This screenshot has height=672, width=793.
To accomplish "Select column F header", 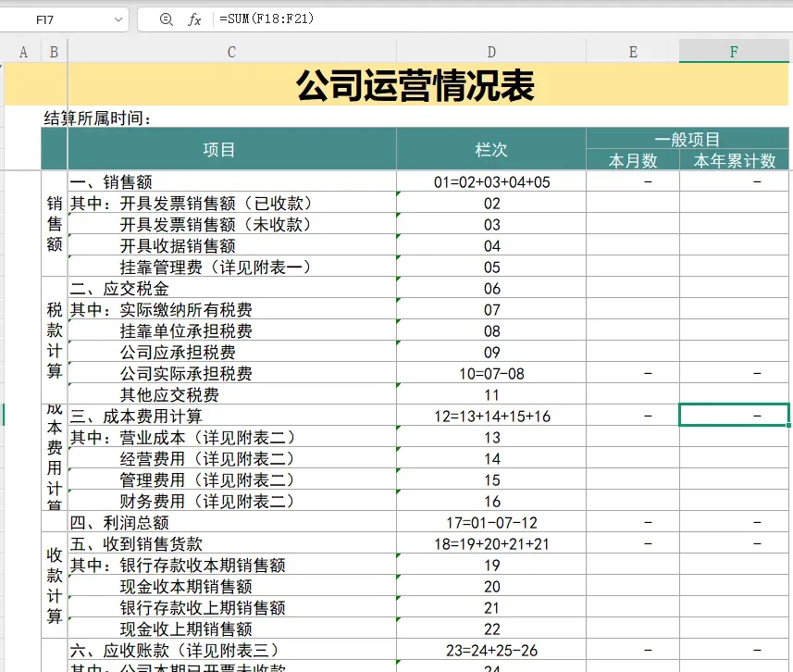I will [734, 52].
